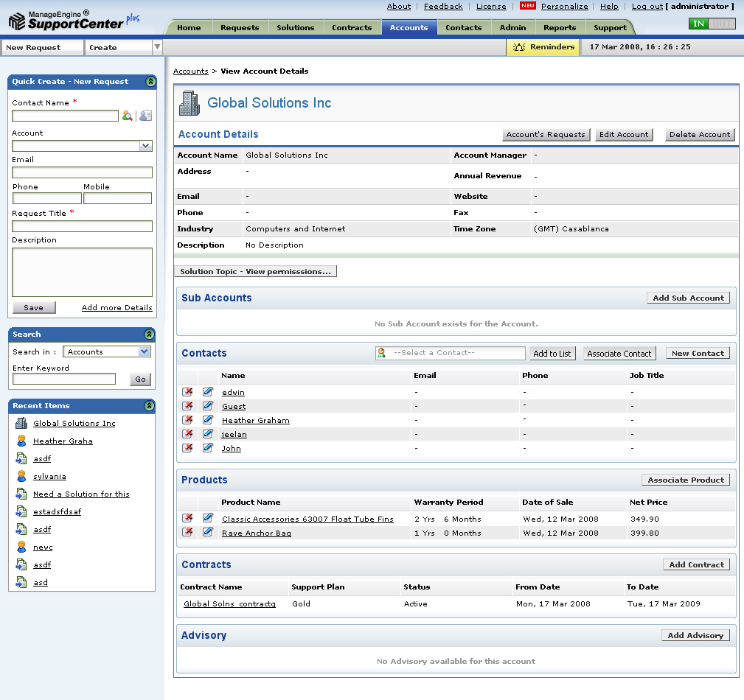The width and height of the screenshot is (744, 700).
Task: Open the Admin tab
Action: pos(512,28)
